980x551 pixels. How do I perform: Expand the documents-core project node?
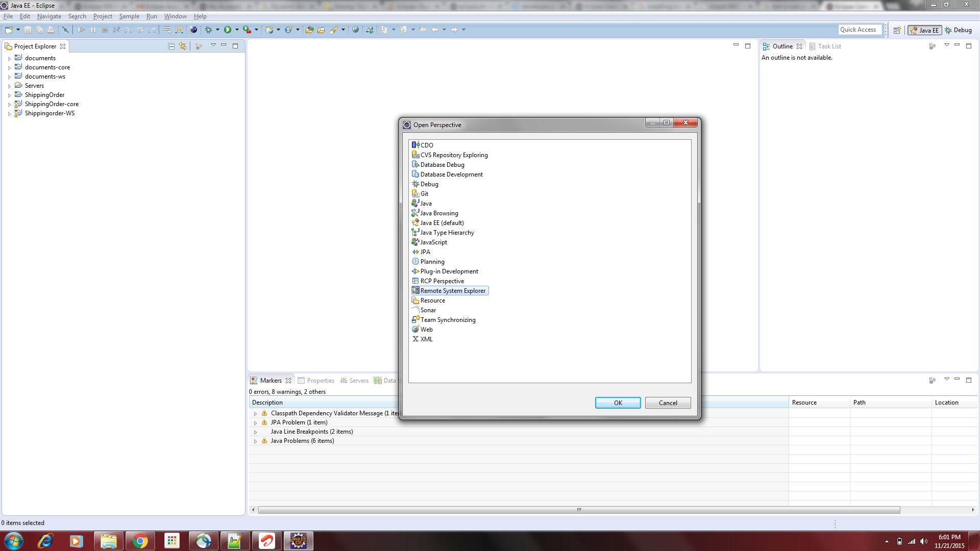(9, 68)
